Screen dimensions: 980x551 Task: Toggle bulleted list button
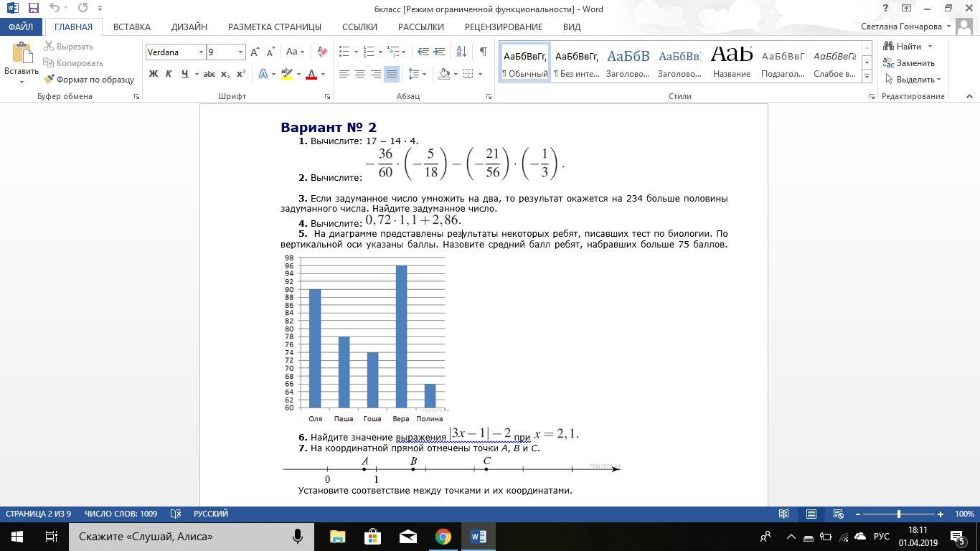pos(344,52)
